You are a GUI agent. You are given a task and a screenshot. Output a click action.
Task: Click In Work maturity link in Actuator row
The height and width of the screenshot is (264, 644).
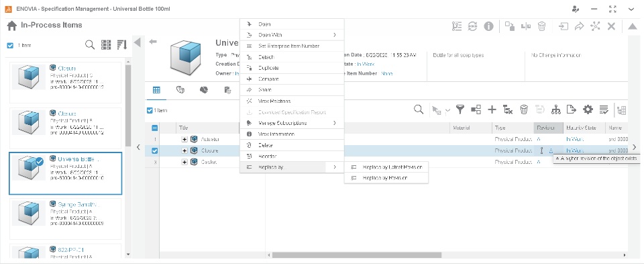(575, 140)
